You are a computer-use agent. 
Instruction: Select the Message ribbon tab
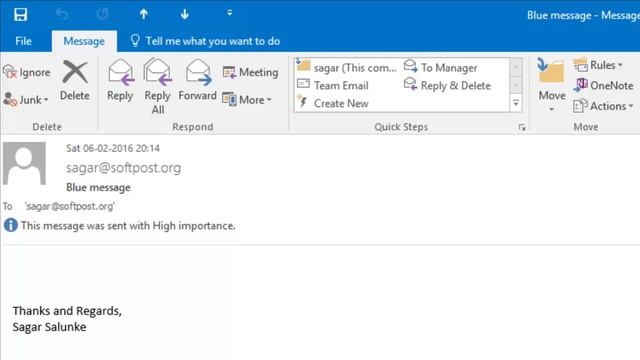pos(84,41)
